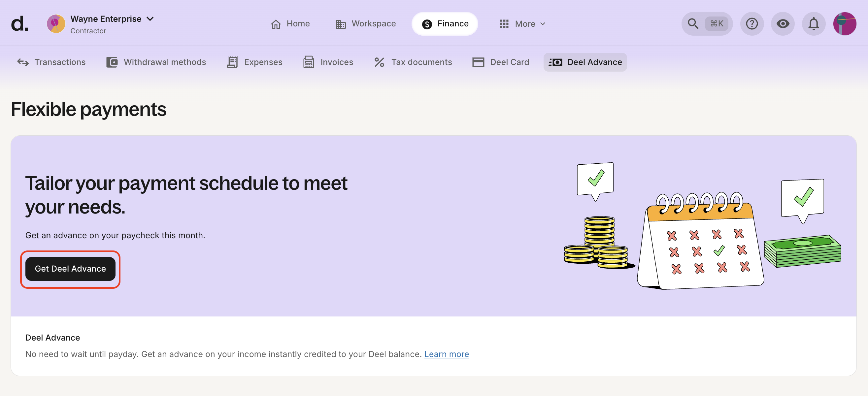Switch to the Deel Card tab

(501, 62)
